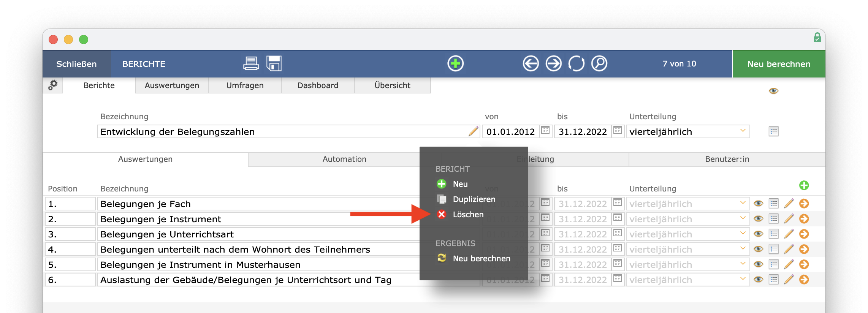
Task: Click the printer icon in toolbar
Action: [251, 63]
